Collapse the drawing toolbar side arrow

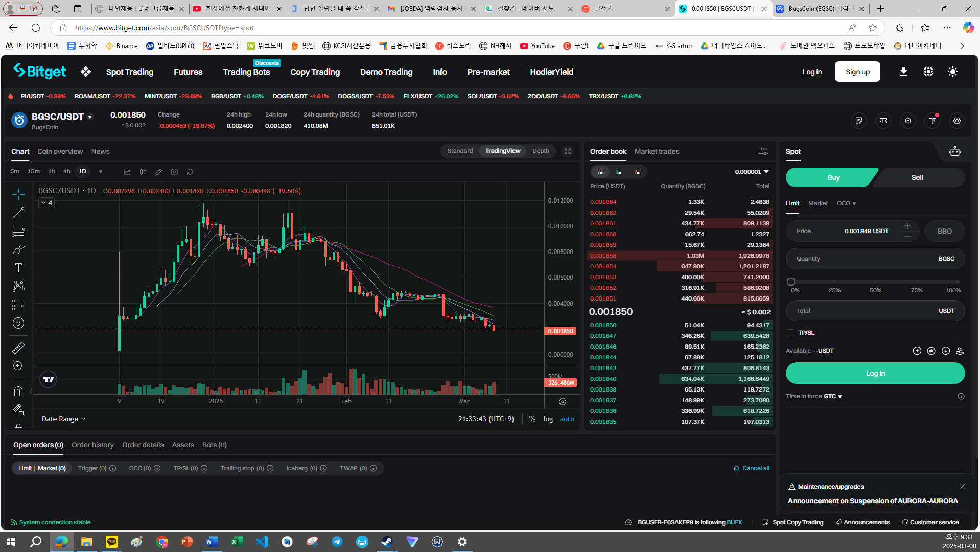pos(31,392)
